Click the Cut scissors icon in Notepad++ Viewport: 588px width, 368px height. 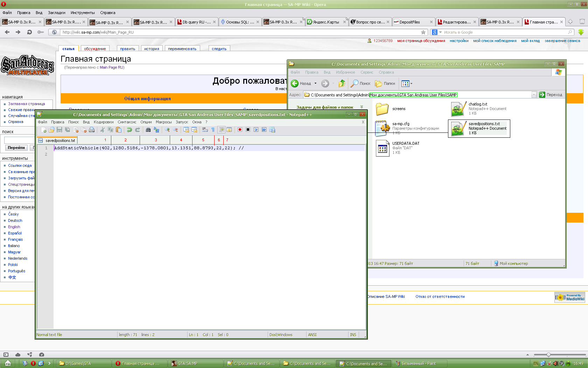pos(102,130)
